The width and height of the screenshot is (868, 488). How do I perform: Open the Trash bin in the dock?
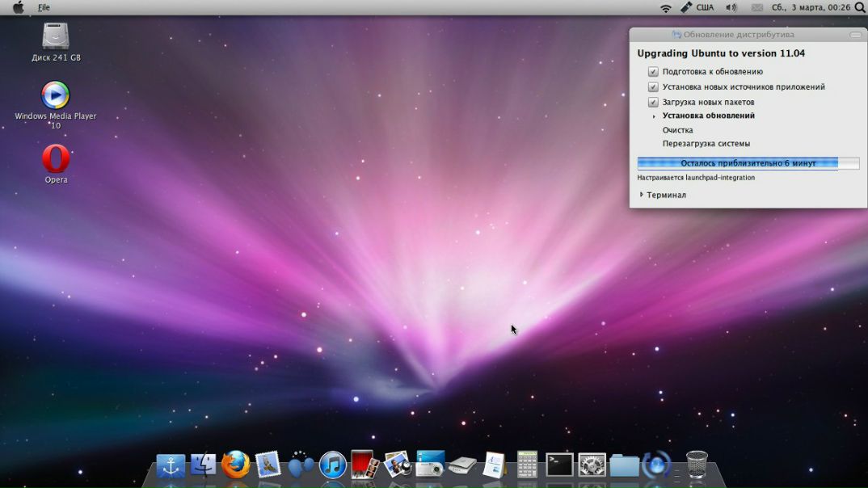(697, 465)
